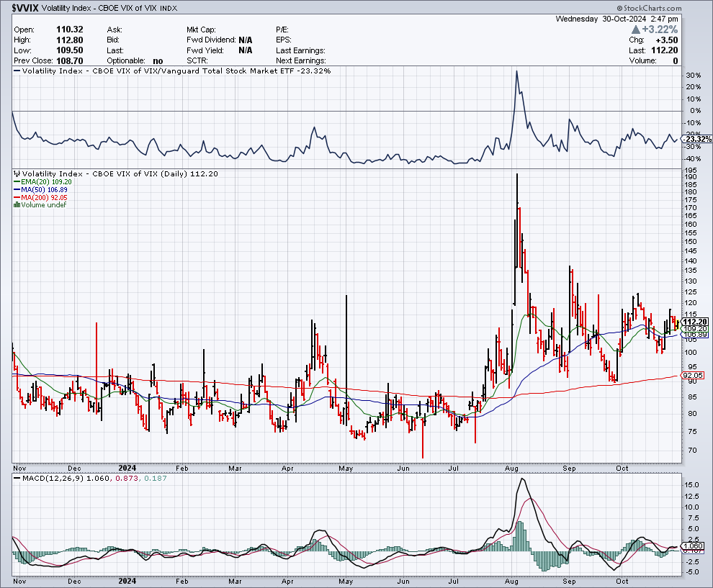Click the 195 label on the price axis
Viewport: 713px width, 588px height.
[x=690, y=171]
